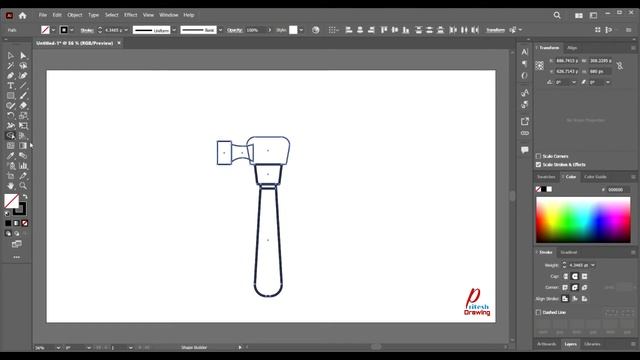This screenshot has width=640, height=360.
Task: Select the Column Graph tool
Action: (23, 166)
